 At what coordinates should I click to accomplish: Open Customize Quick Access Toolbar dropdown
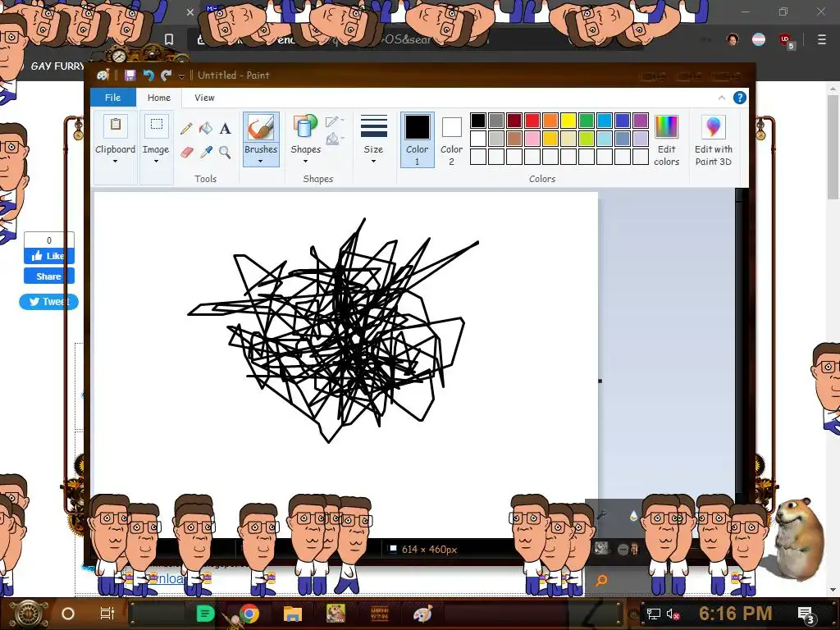pyautogui.click(x=181, y=76)
